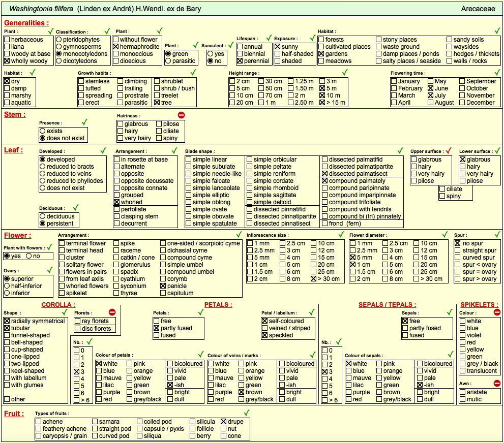
Task: Check the August flowering time box
Action: (x=431, y=103)
